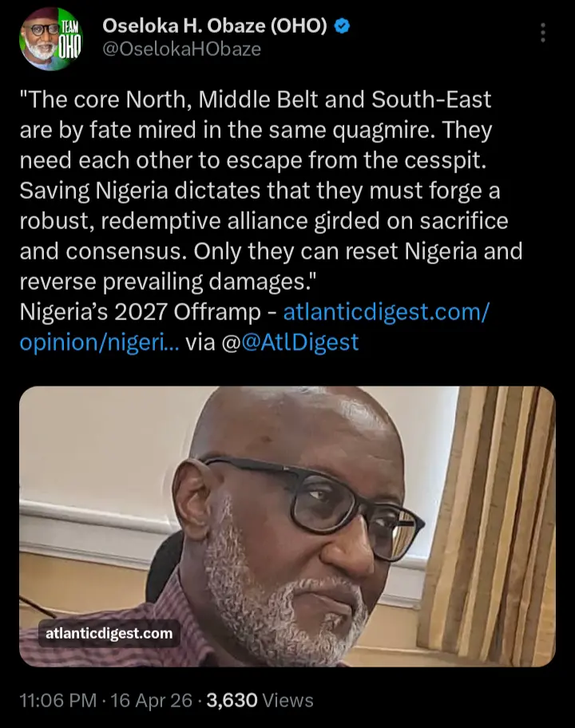Click the word via before @AtlDigest
The image size is (575, 728).
(200, 342)
